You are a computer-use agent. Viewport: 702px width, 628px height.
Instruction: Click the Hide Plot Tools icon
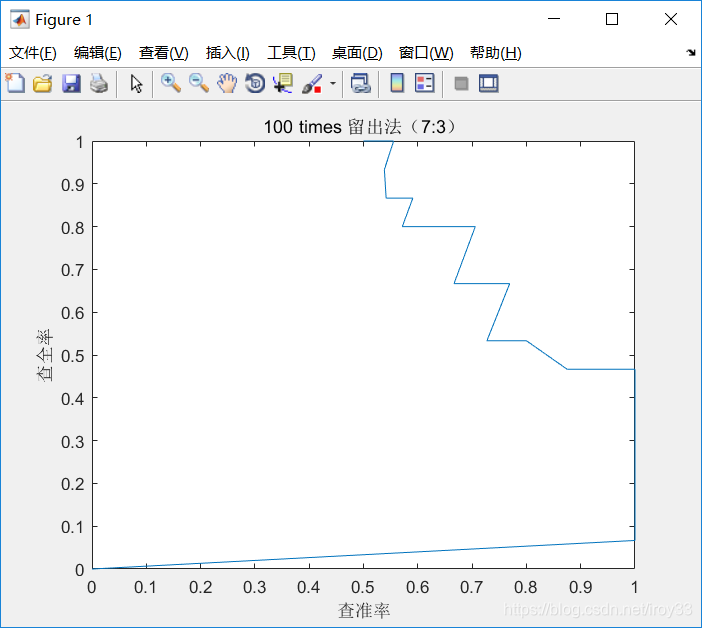(461, 84)
